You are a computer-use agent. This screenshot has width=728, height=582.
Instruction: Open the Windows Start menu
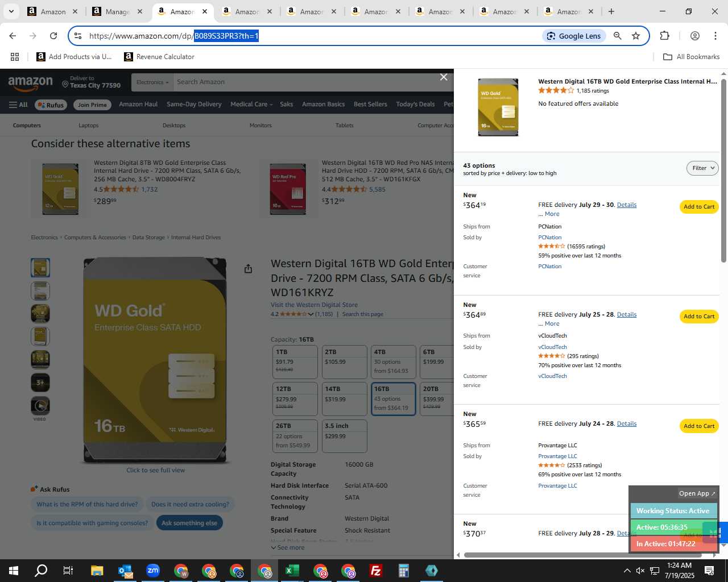14,571
